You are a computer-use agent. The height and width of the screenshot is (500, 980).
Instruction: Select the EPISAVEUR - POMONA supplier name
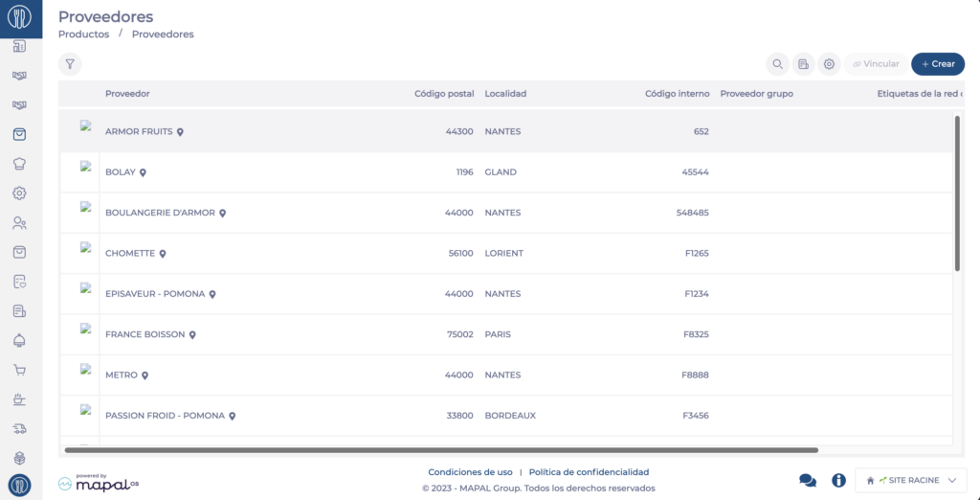(x=155, y=294)
